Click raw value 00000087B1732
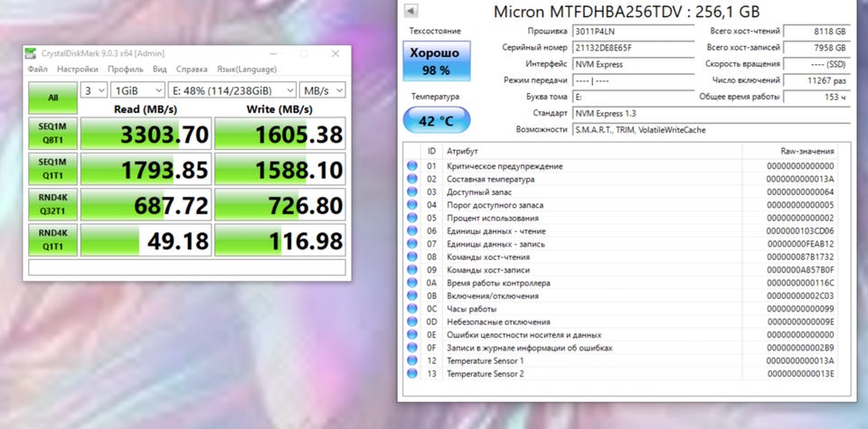Screen dimensions: 868x429 pyautogui.click(x=800, y=256)
